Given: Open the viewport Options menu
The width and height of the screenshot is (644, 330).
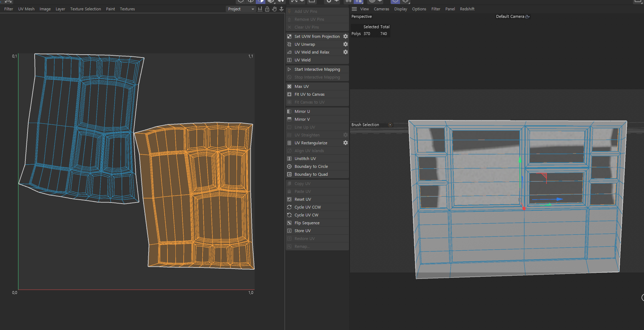Looking at the screenshot, I should 419,9.
